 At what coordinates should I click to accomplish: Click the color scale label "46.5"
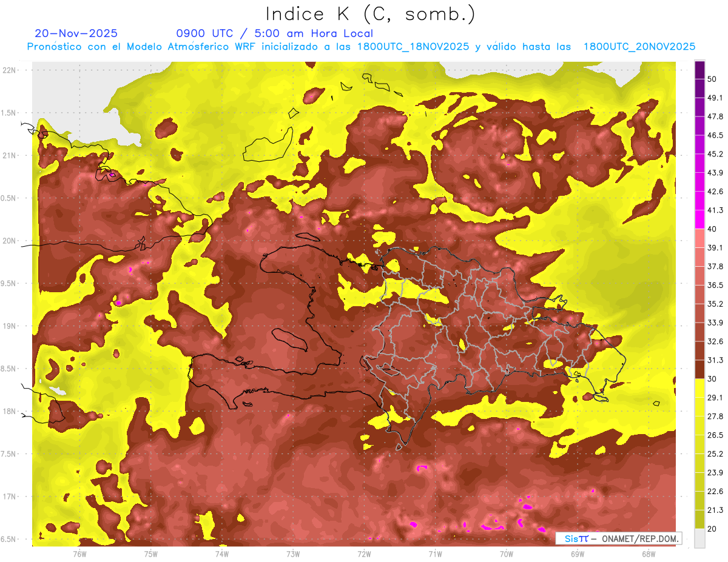click(x=715, y=135)
